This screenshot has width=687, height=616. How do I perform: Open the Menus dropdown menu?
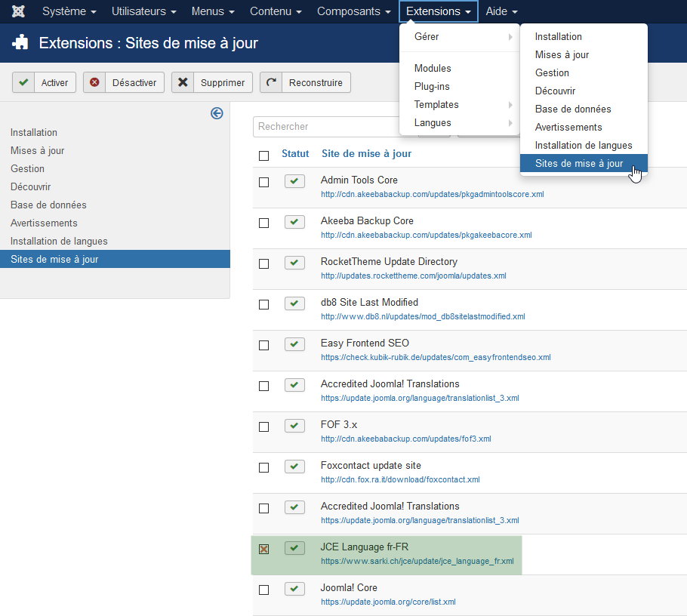coord(213,11)
